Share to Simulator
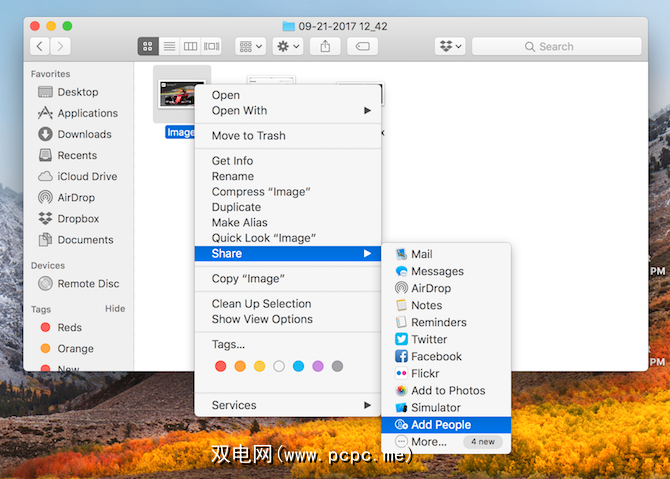This screenshot has height=479, width=670. pos(446,408)
